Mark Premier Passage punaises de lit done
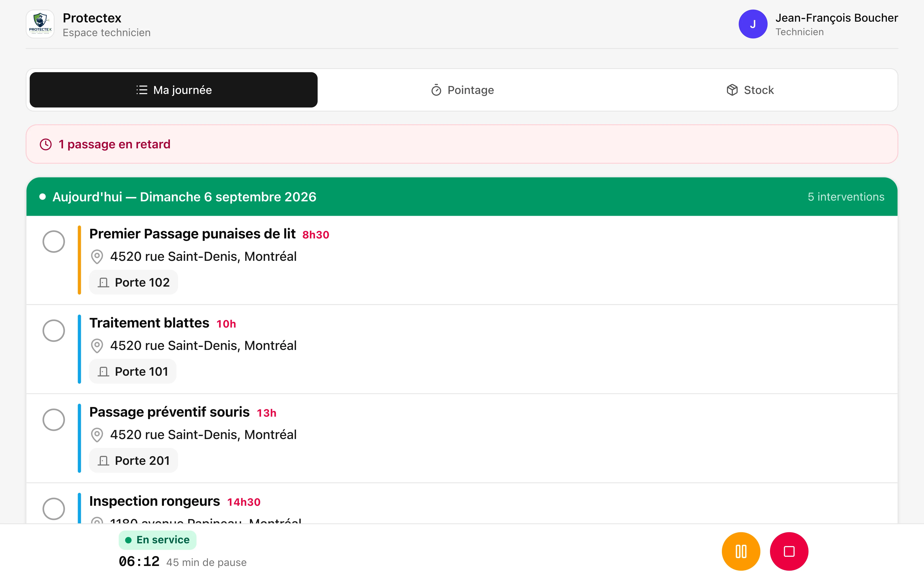 pyautogui.click(x=53, y=242)
